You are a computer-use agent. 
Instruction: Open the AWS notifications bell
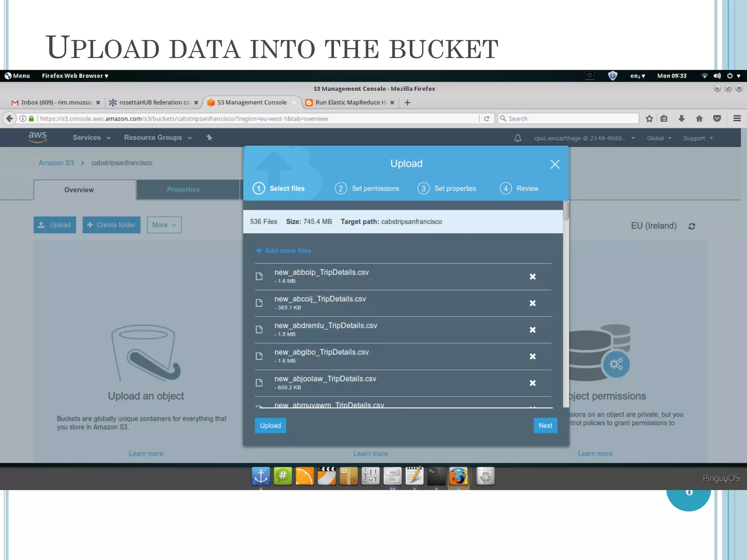coord(518,138)
